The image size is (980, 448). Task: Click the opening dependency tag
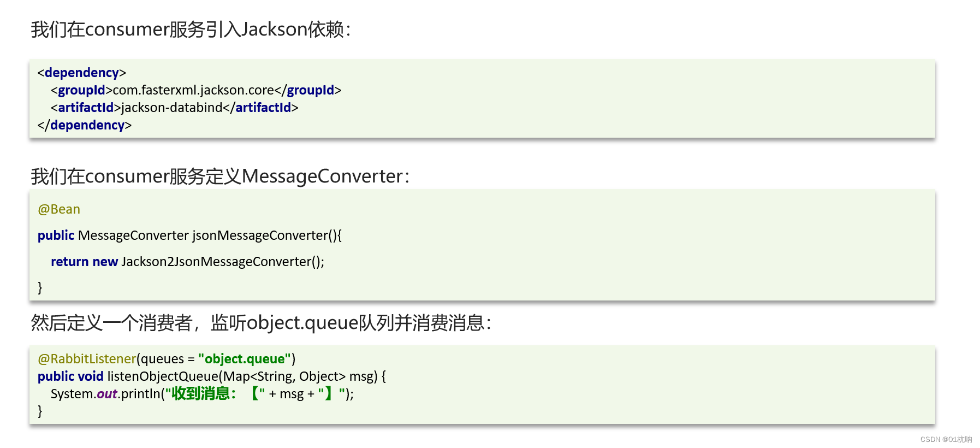82,73
